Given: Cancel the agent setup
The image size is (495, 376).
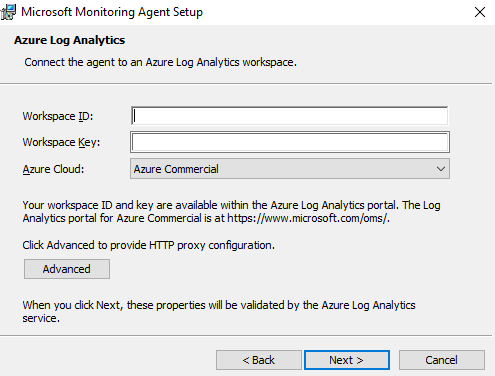Looking at the screenshot, I should (442, 360).
